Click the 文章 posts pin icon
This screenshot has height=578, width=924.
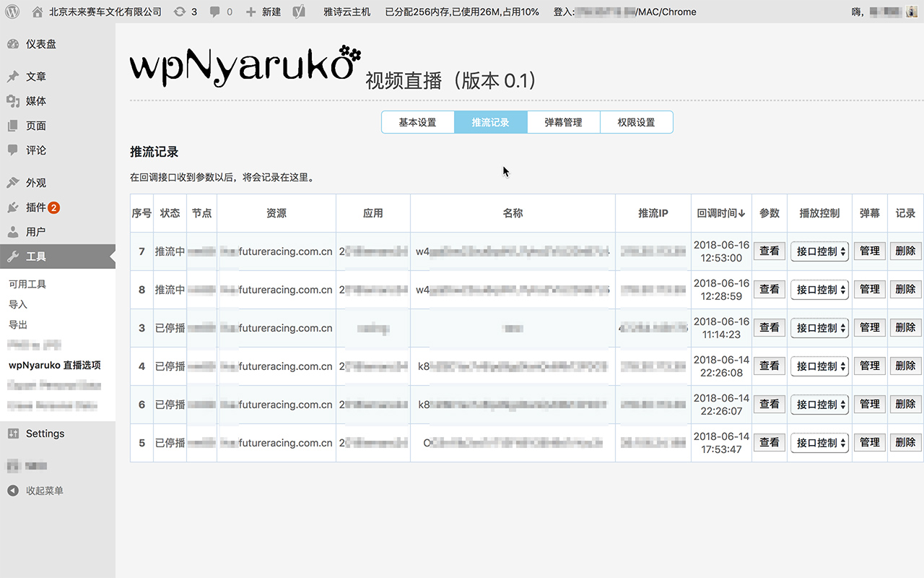[x=13, y=77]
